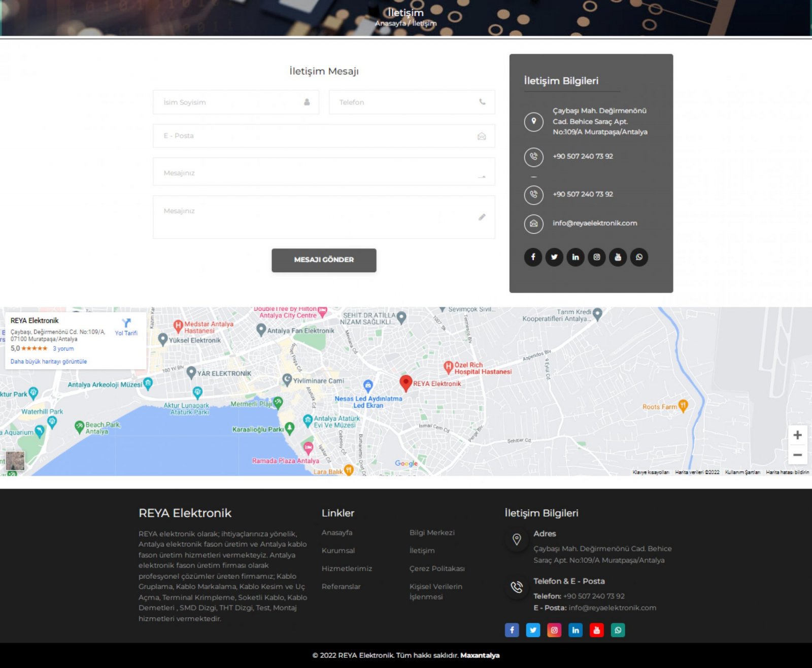
Task: Click the Yol Tarifi directions icon
Action: [126, 323]
